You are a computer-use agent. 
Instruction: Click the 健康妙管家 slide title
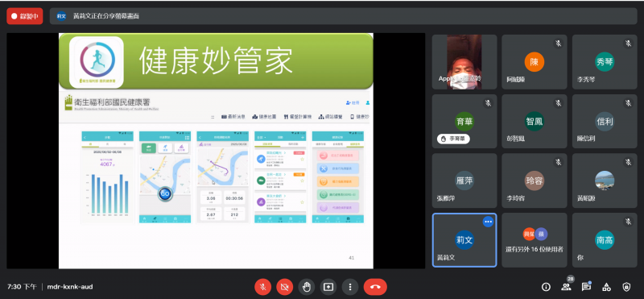[x=216, y=60]
